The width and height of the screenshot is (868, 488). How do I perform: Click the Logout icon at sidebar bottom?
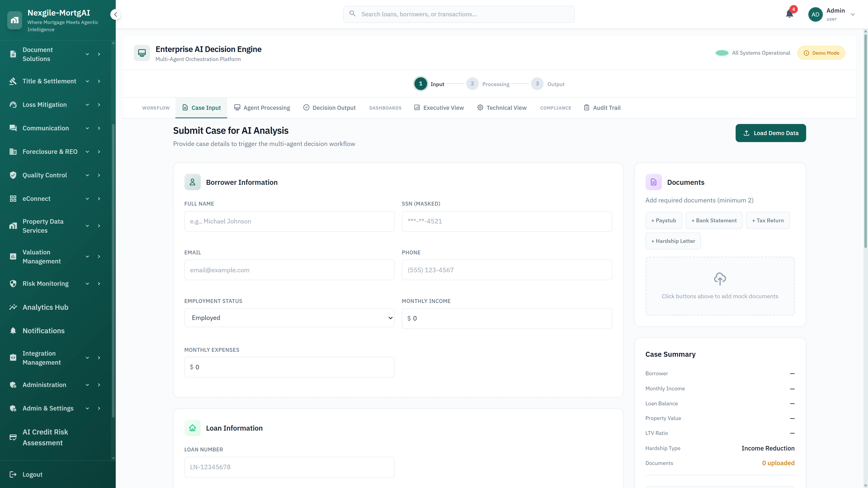click(13, 474)
